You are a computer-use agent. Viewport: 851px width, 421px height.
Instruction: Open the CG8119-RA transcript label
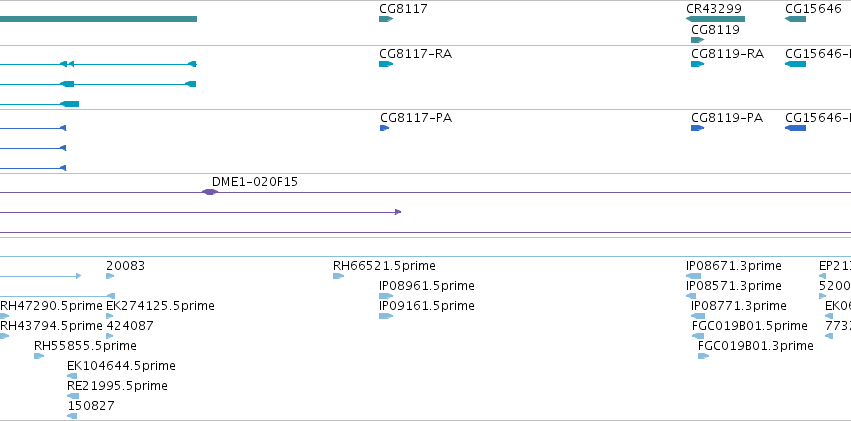coord(727,54)
